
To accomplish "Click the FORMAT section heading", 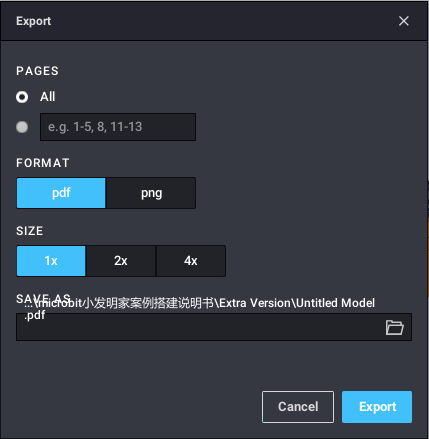I will pyautogui.click(x=43, y=163).
